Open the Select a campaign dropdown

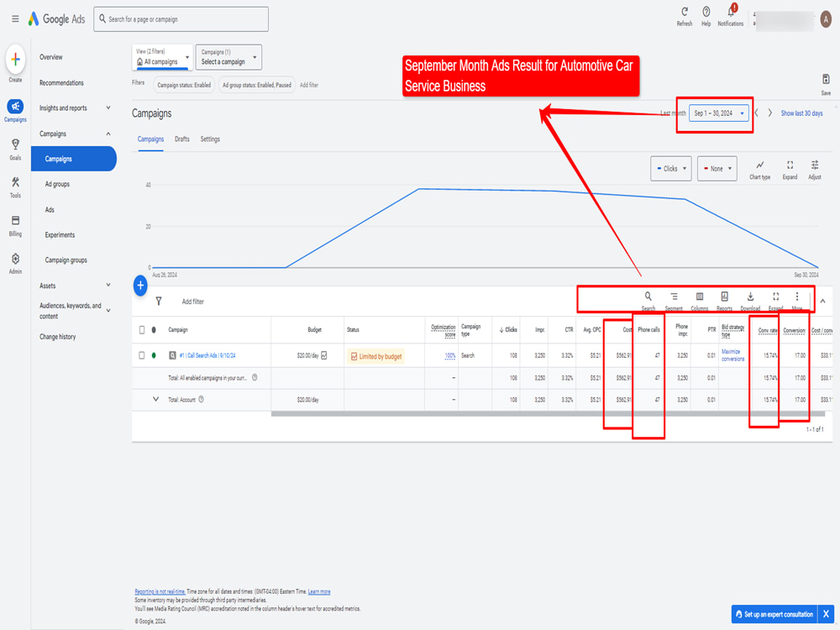pos(228,57)
